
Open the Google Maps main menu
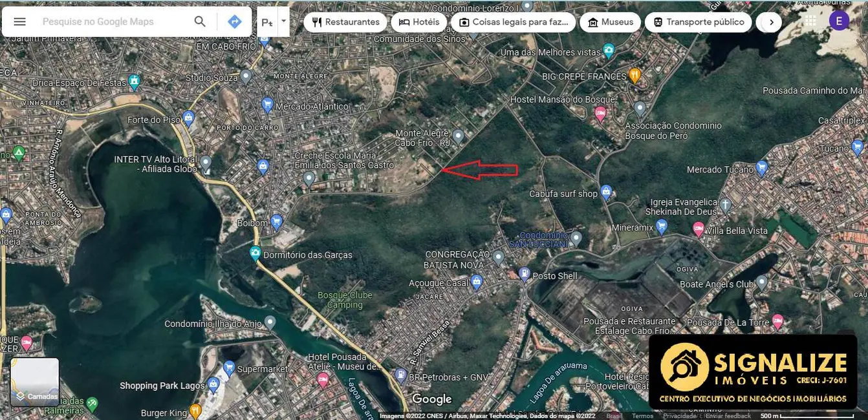(x=19, y=21)
